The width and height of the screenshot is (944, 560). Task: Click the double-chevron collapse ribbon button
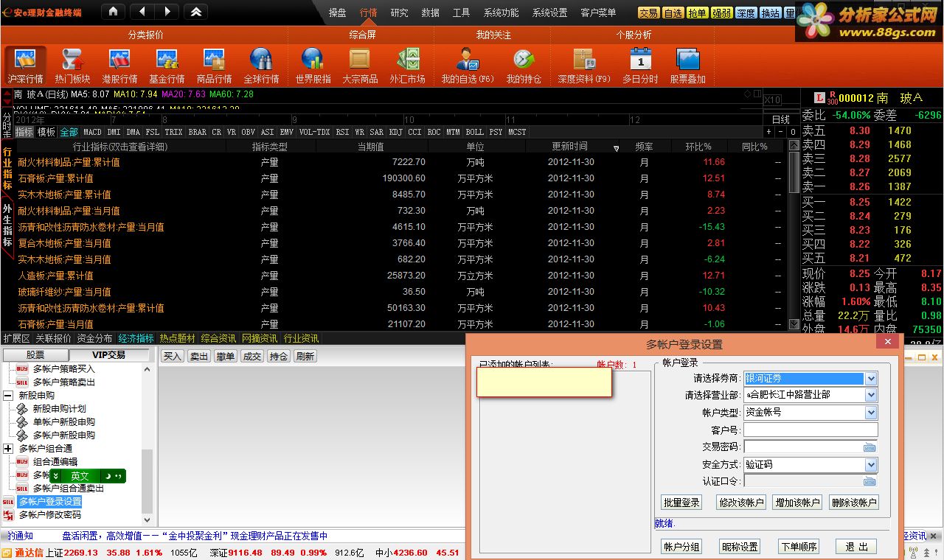coord(195,11)
